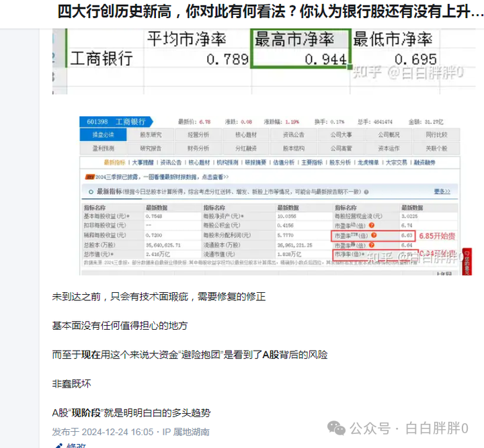Click the 每股经营现金流 value 3.0225

409,216
